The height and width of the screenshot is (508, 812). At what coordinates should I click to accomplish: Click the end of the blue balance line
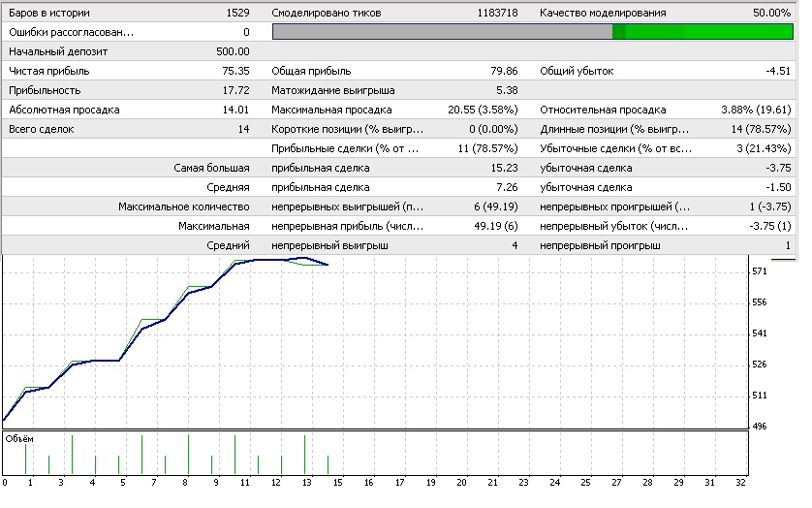[x=328, y=265]
